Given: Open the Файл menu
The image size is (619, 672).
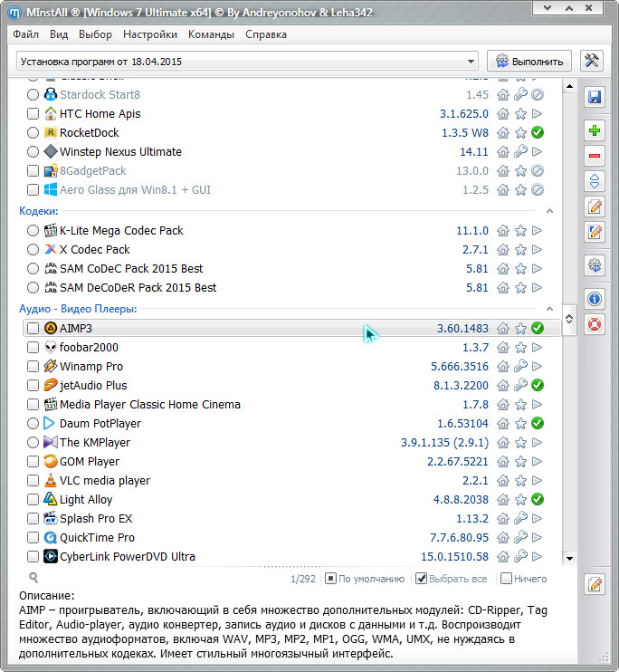Looking at the screenshot, I should (25, 34).
